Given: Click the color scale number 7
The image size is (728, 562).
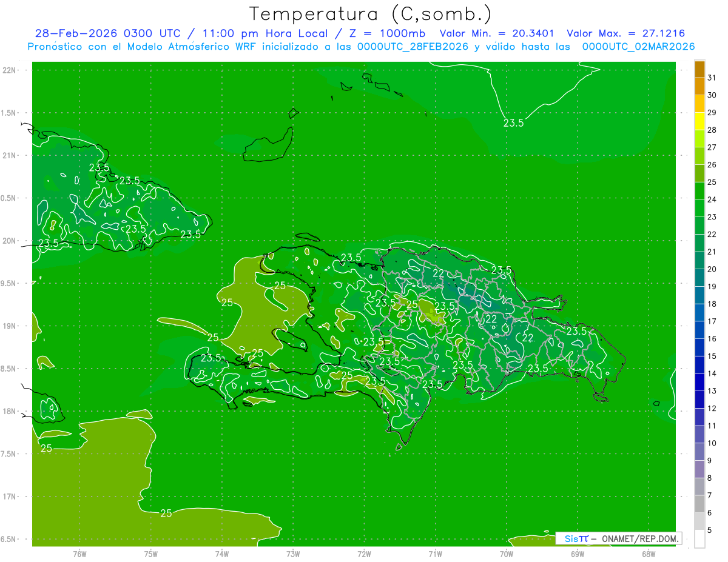Looking at the screenshot, I should point(710,496).
